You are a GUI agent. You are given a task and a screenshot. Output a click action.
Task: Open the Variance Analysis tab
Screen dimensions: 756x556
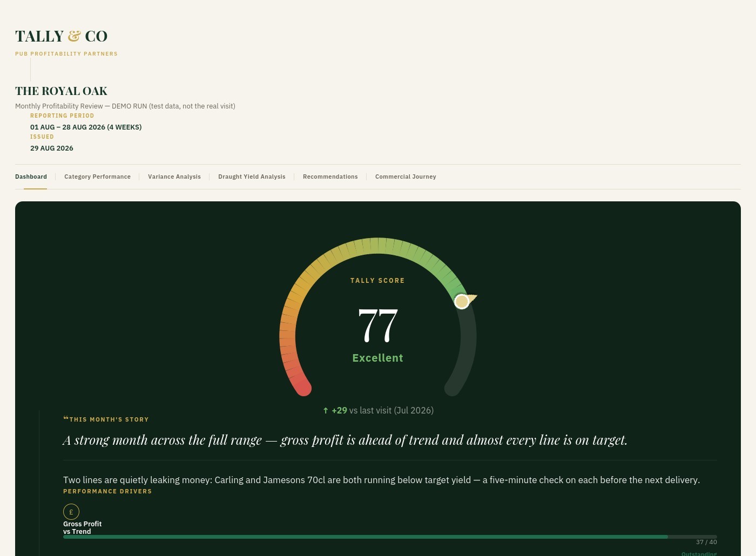[174, 177]
